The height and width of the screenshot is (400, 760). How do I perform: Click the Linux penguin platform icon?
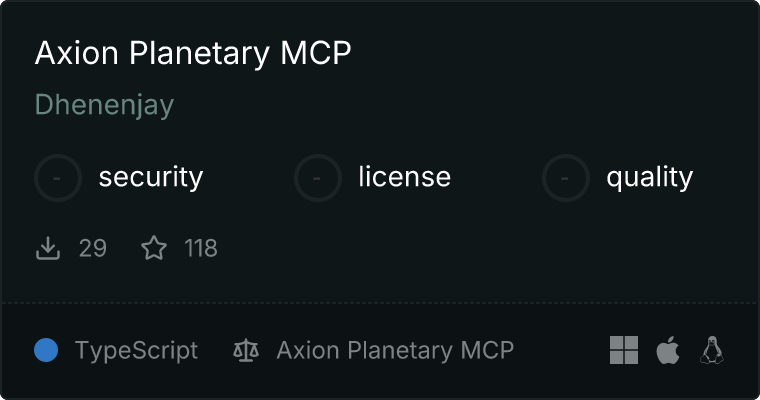tap(712, 350)
